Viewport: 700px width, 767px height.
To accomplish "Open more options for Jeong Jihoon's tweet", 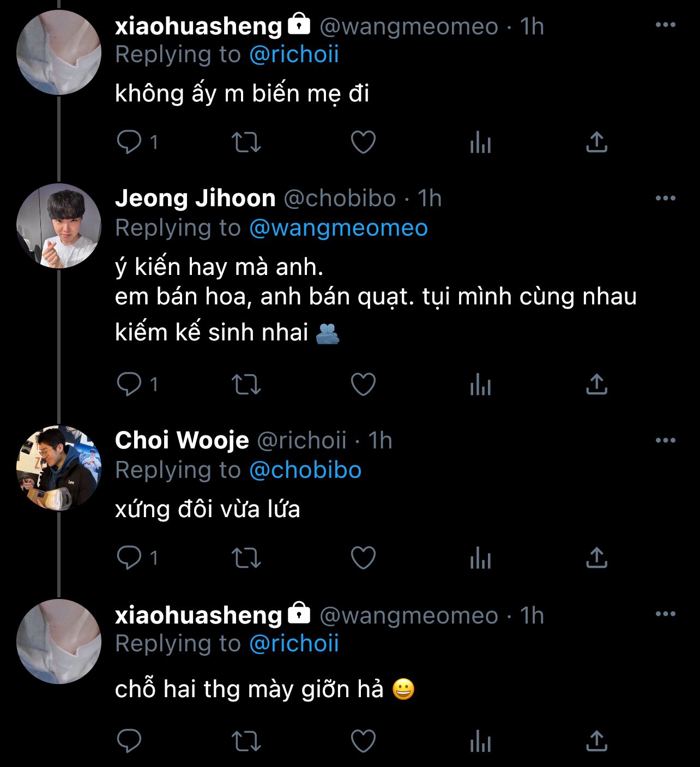I will click(x=665, y=198).
